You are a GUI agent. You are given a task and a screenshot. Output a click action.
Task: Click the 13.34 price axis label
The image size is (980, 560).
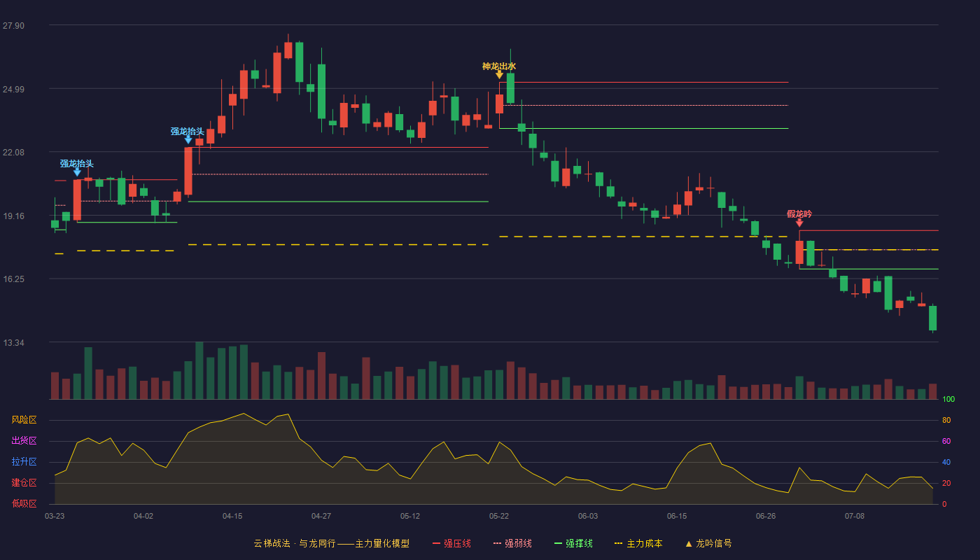pos(14,343)
